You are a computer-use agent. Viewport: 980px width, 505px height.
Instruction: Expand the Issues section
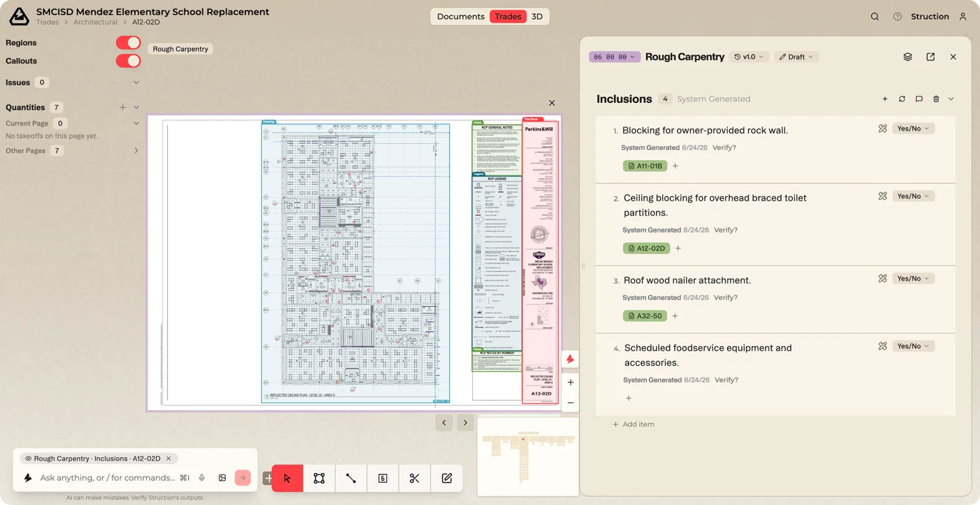137,83
